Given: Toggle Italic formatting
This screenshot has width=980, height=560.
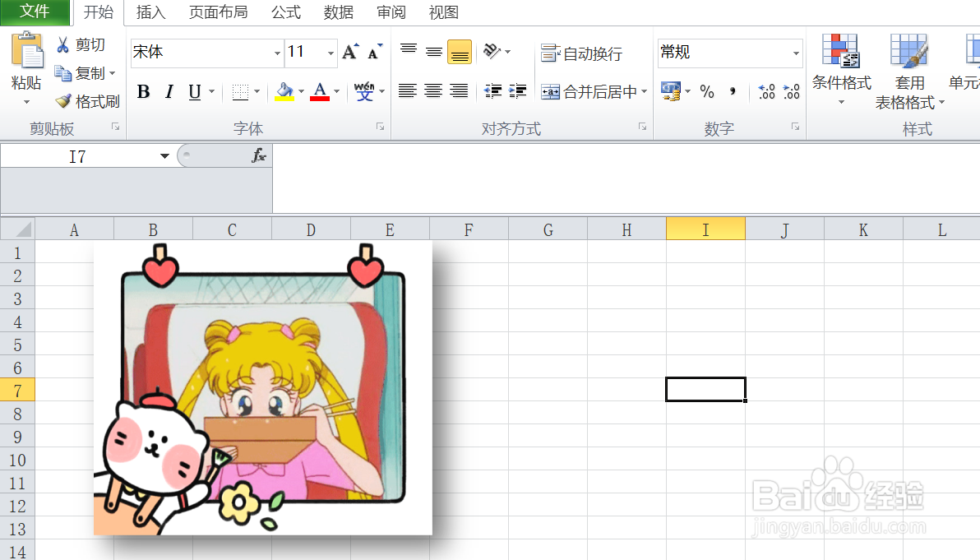Looking at the screenshot, I should pos(169,92).
